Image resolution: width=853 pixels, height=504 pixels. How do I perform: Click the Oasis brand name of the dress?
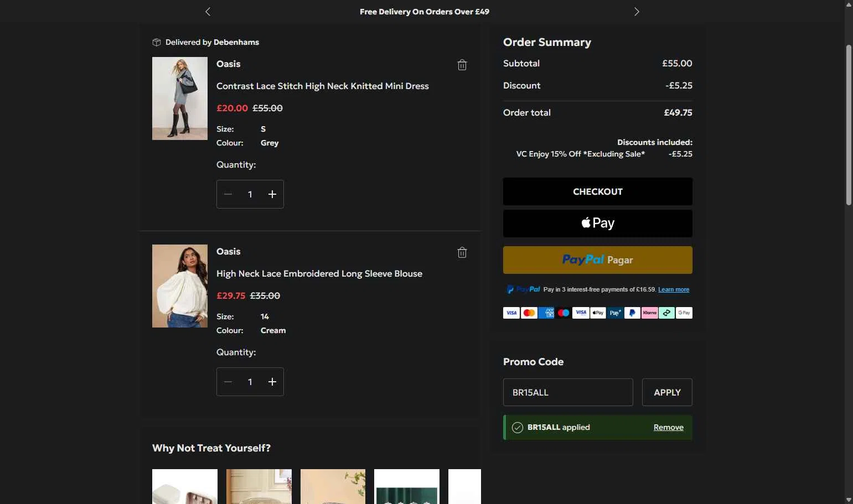click(228, 64)
